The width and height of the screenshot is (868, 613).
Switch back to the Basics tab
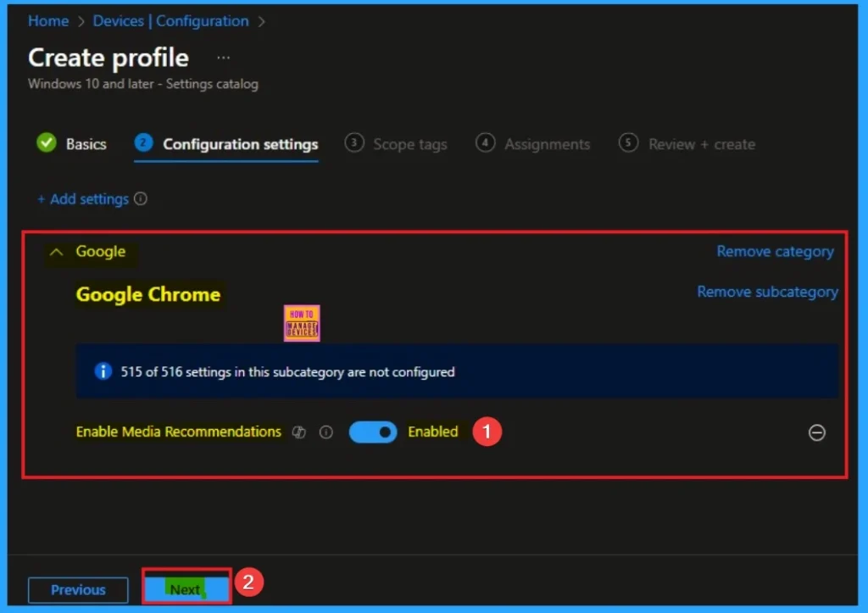tap(84, 143)
